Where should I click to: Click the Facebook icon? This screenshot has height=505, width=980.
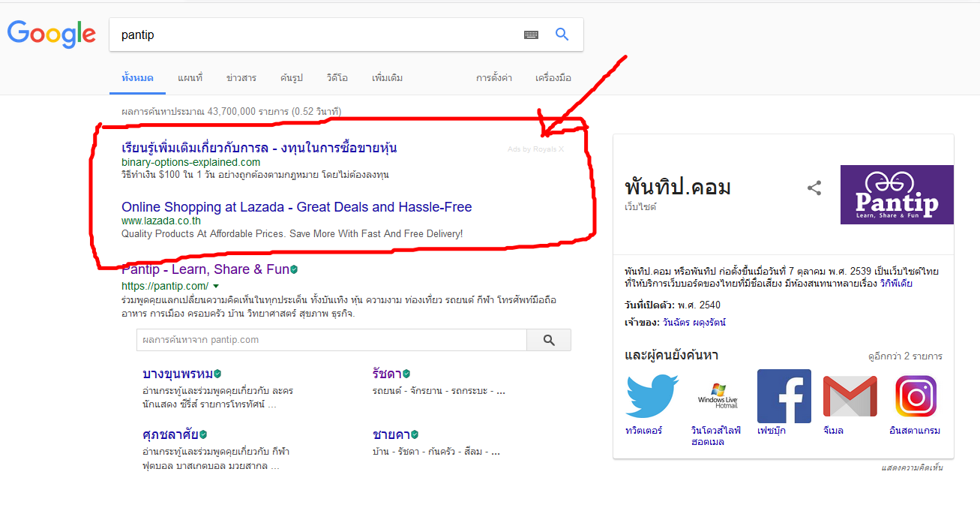tap(784, 395)
